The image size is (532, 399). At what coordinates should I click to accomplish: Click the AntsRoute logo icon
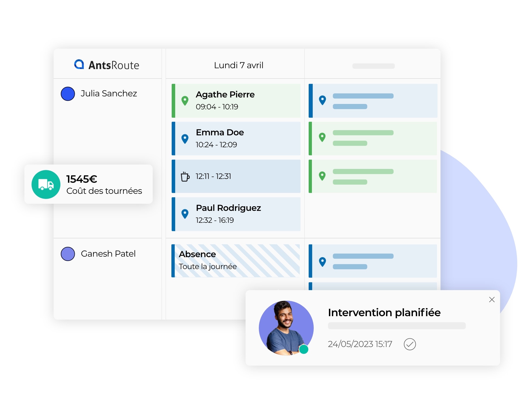(x=79, y=64)
